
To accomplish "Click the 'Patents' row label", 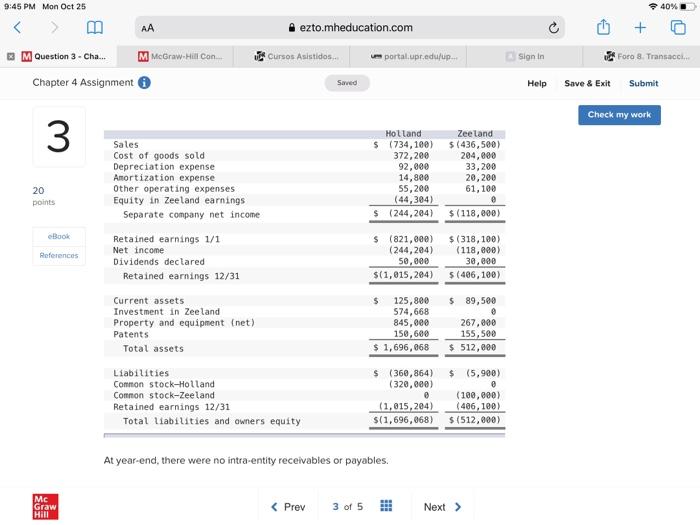I will point(131,334).
